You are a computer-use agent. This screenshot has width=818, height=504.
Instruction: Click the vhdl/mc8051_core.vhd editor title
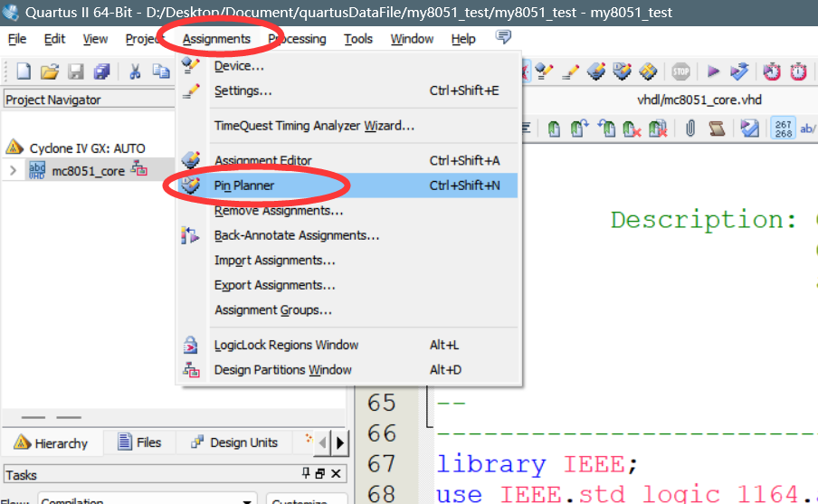(x=699, y=100)
